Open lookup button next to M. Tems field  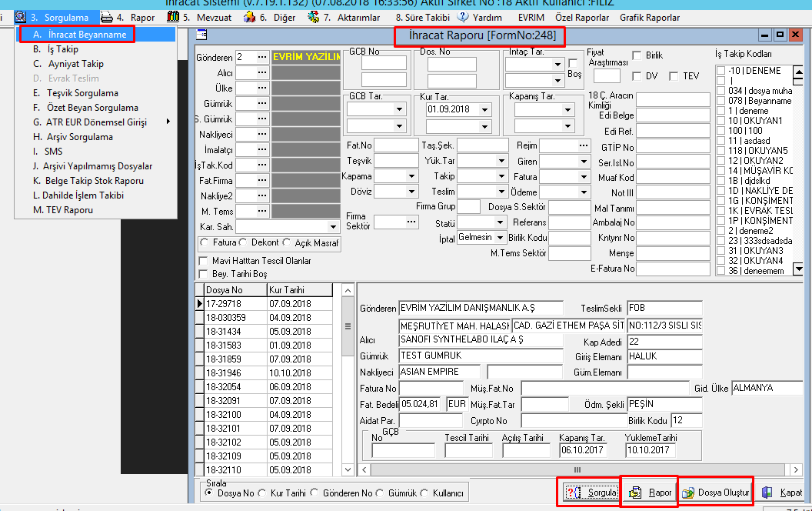point(262,212)
